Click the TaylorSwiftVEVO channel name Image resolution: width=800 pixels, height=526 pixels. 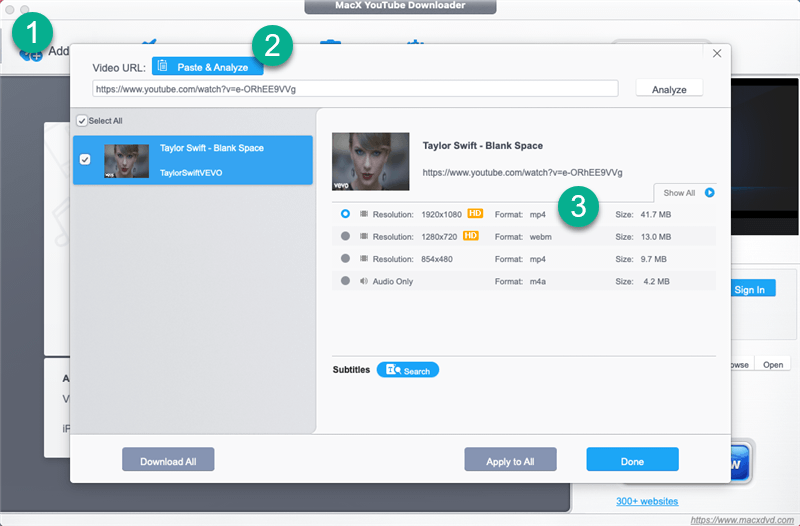click(191, 172)
